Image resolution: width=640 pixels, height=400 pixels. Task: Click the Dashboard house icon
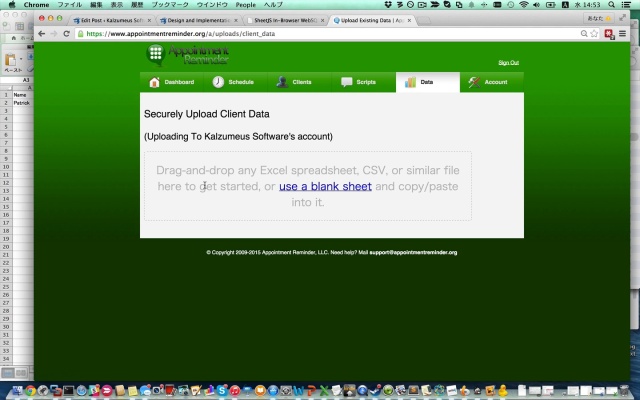coord(154,82)
